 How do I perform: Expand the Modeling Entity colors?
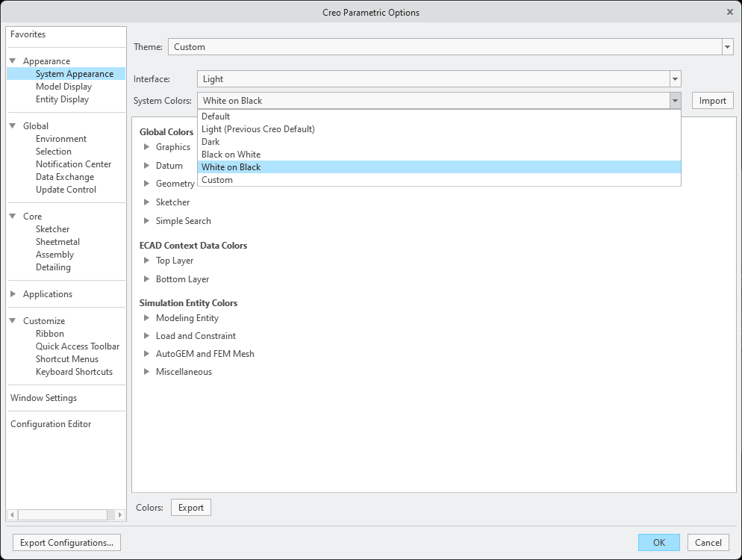pyautogui.click(x=147, y=318)
